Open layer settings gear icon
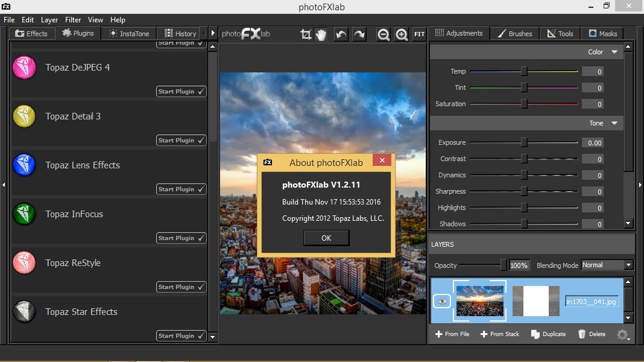644x362 pixels. coord(623,335)
